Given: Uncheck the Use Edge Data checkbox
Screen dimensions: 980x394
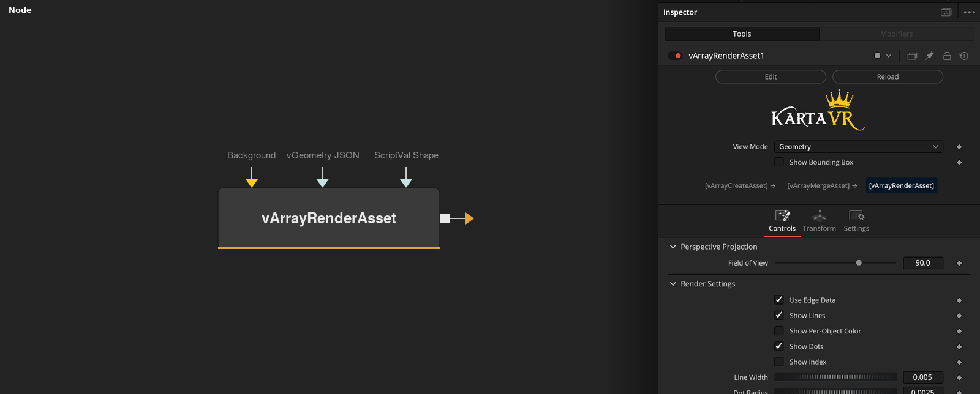Looking at the screenshot, I should [779, 300].
